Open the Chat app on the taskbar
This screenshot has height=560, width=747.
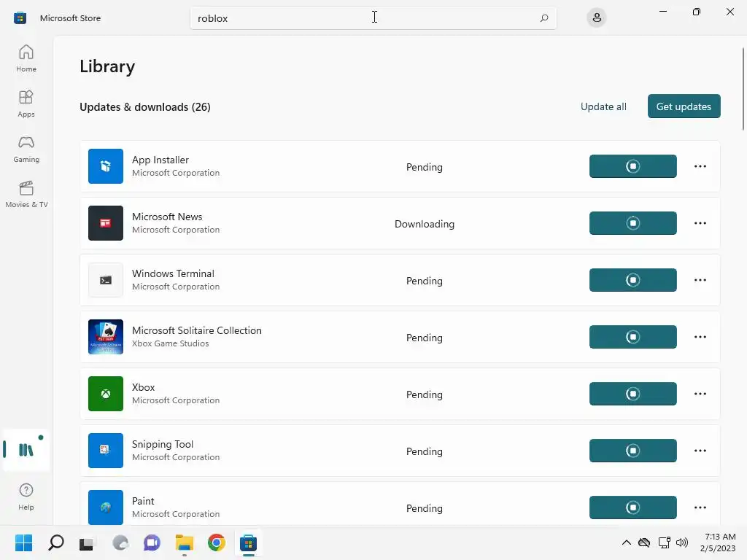coord(152,542)
